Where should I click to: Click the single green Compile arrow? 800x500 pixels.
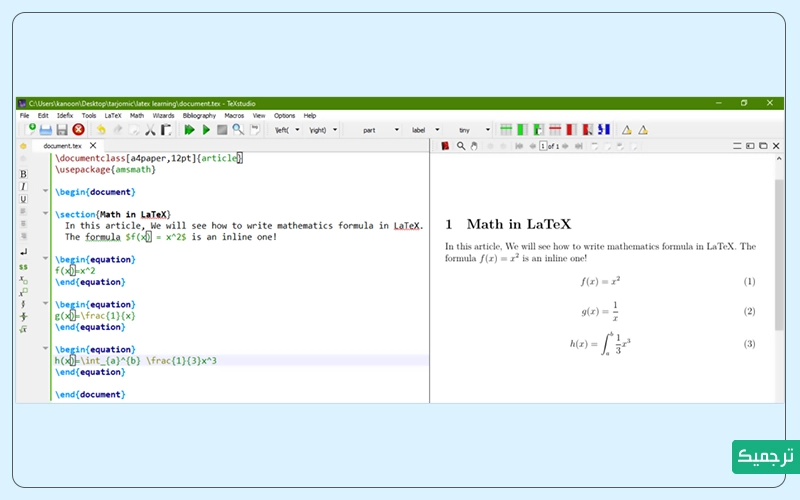[206, 129]
